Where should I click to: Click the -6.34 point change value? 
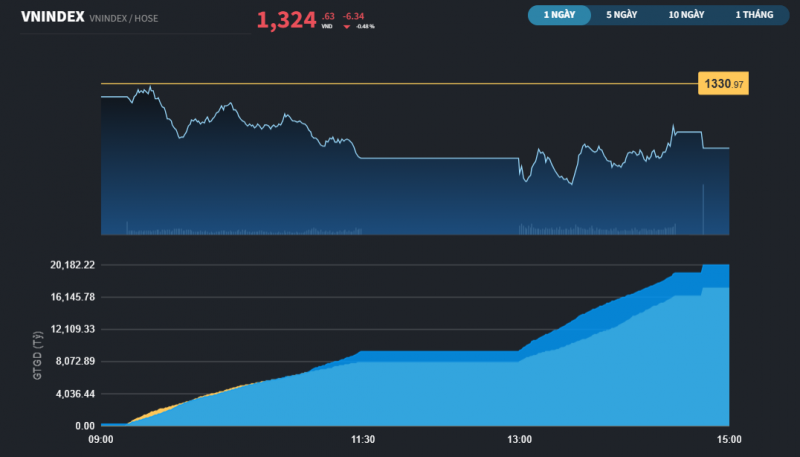354,16
